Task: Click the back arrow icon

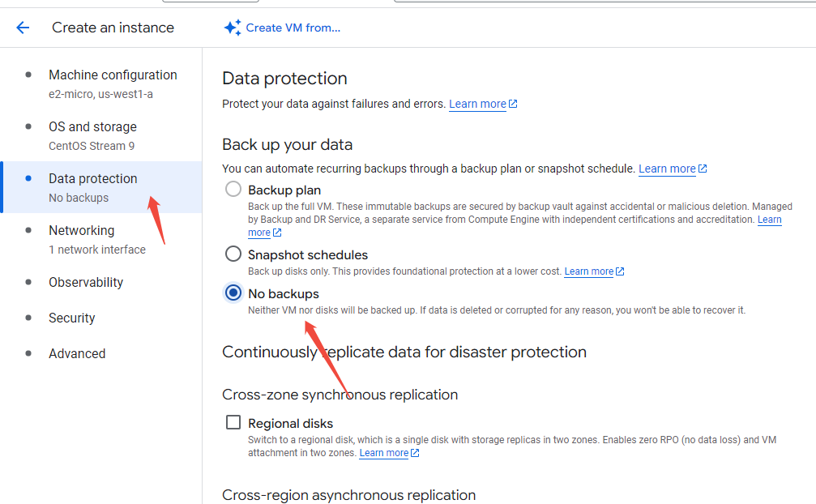Action: pyautogui.click(x=23, y=28)
